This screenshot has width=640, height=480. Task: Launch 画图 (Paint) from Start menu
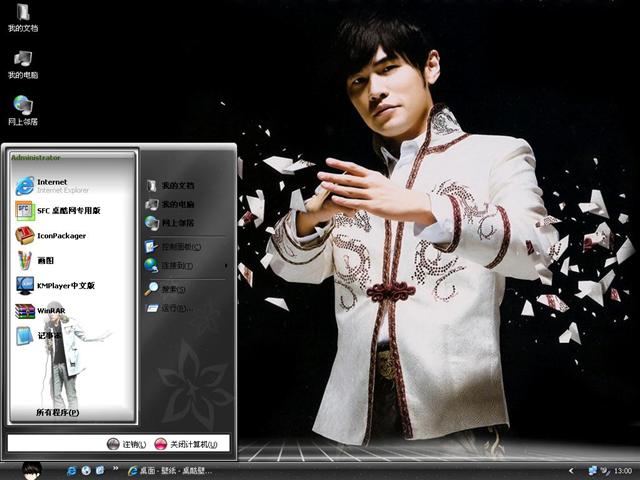click(40, 260)
